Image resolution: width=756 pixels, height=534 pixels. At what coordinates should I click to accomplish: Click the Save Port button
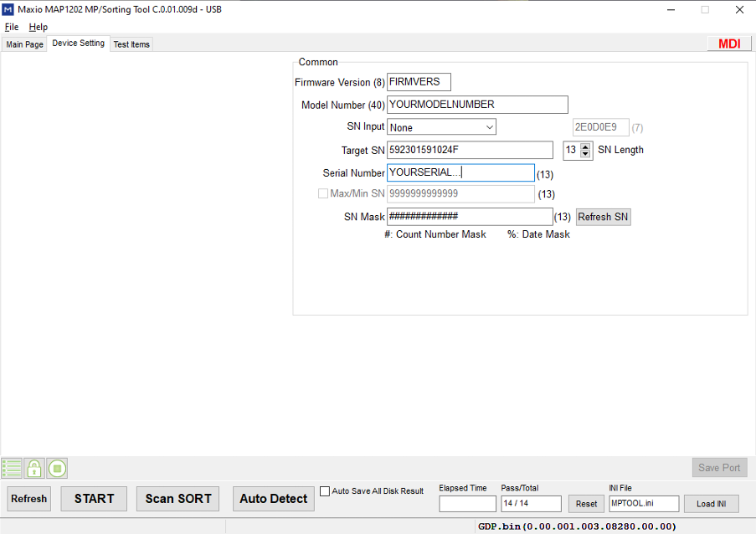719,468
